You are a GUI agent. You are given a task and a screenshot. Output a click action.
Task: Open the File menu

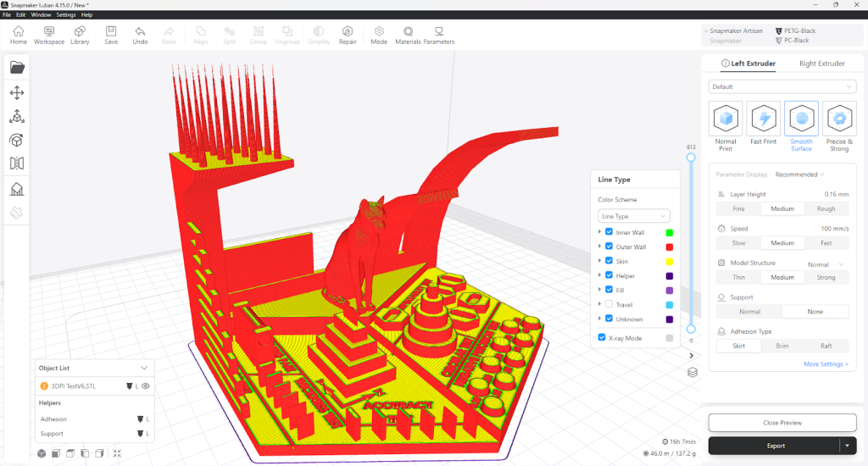tap(7, 15)
